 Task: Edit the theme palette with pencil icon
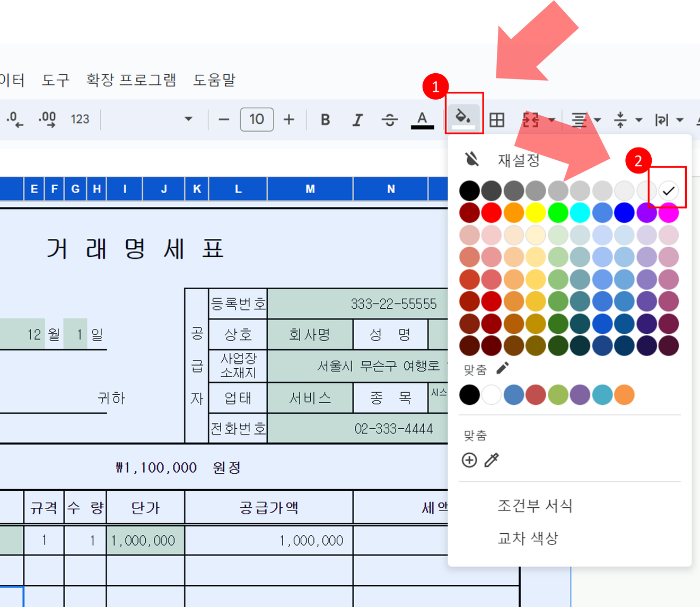coord(502,368)
